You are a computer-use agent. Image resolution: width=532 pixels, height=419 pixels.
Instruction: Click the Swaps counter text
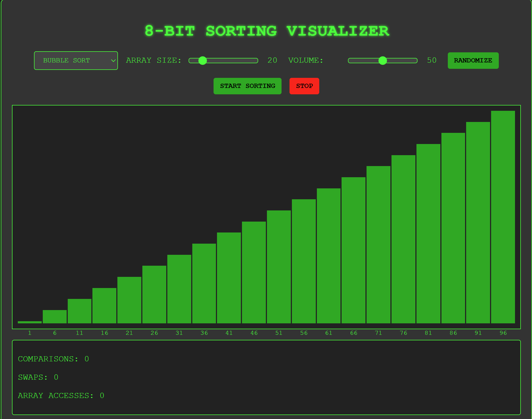click(38, 377)
